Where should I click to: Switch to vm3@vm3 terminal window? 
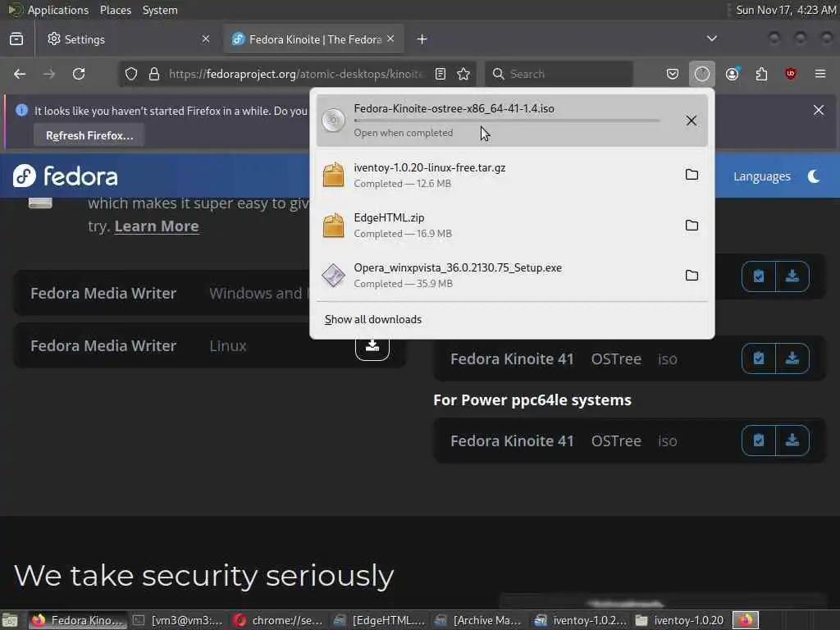click(178, 620)
